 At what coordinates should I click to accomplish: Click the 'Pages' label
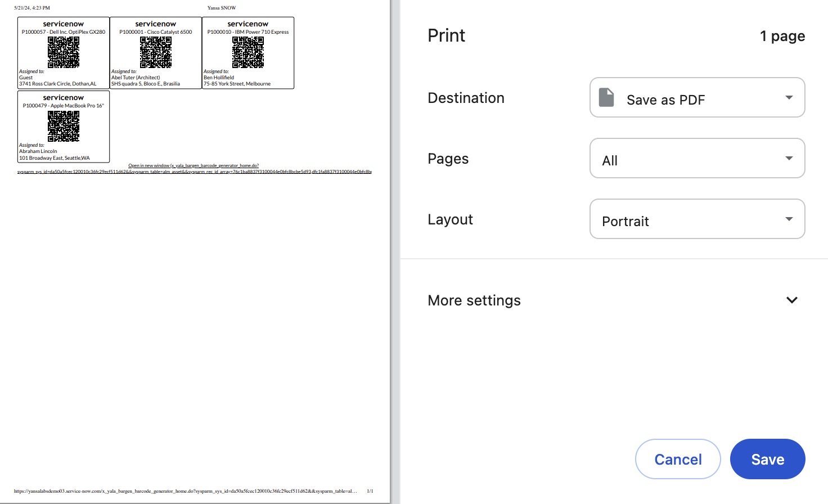click(x=448, y=159)
